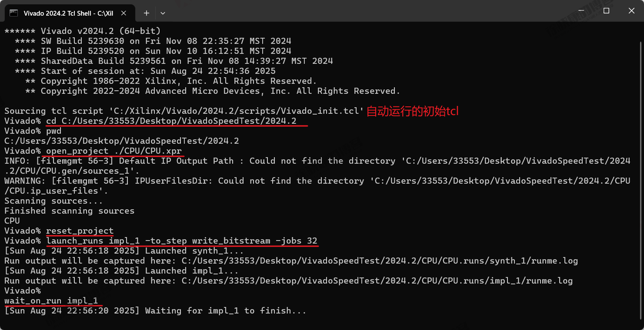
Task: Click the terminal icon on the Vivado tab
Action: pos(14,13)
